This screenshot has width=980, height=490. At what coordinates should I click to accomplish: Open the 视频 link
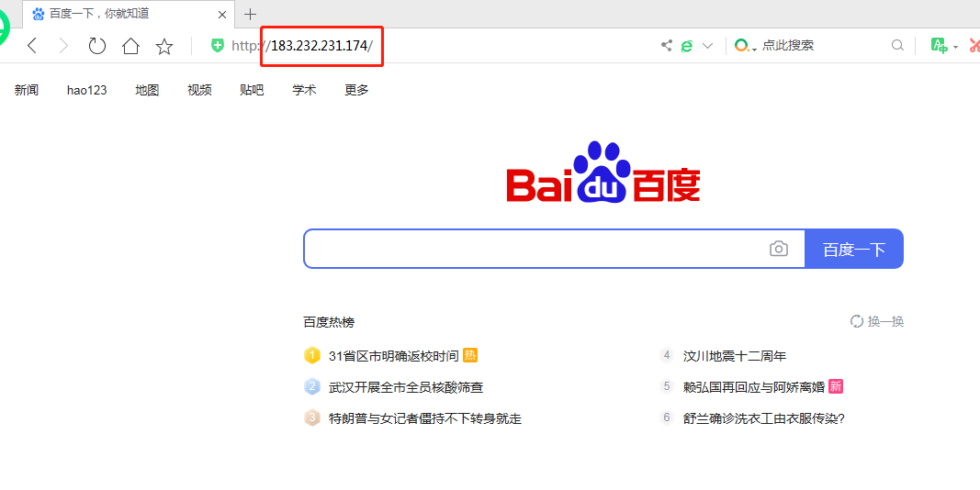pos(199,90)
